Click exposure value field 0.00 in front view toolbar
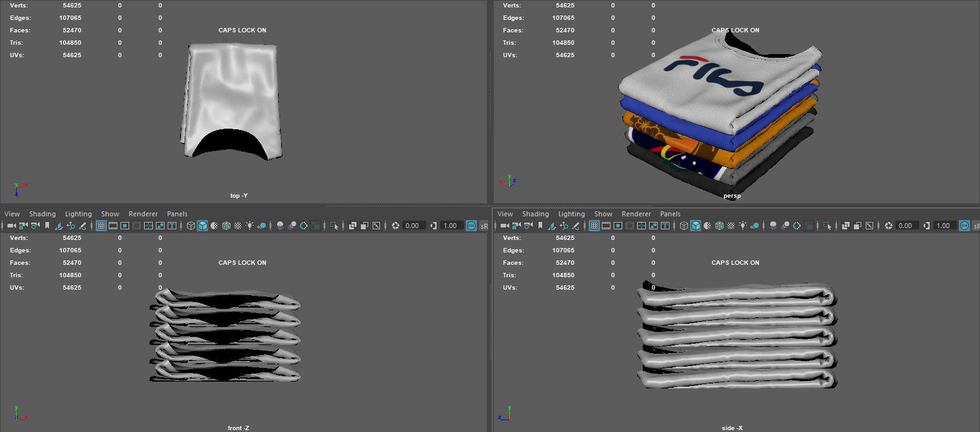 pos(413,226)
